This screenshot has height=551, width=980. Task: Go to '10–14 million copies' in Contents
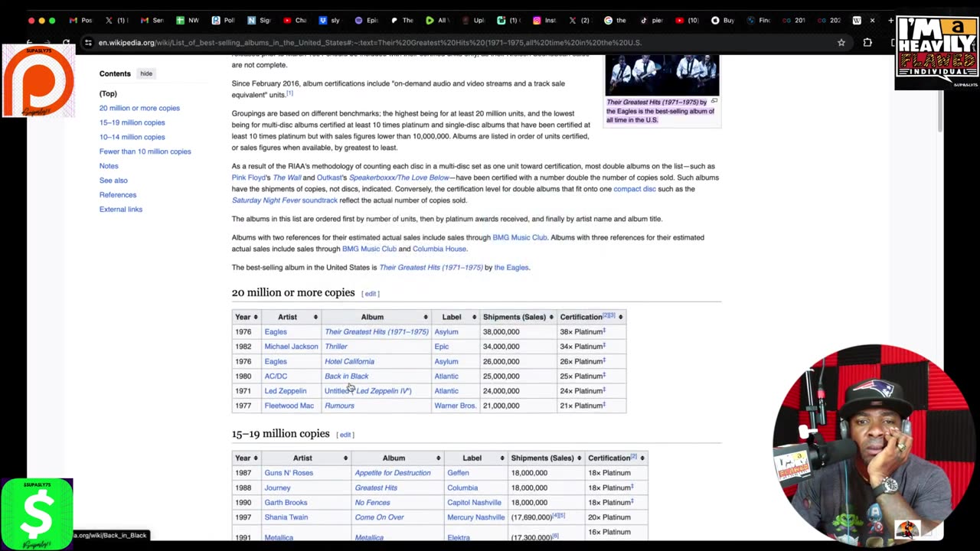click(132, 137)
